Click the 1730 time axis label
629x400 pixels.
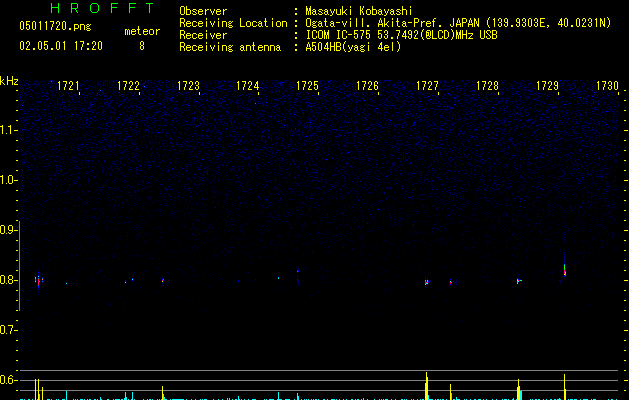click(x=607, y=86)
